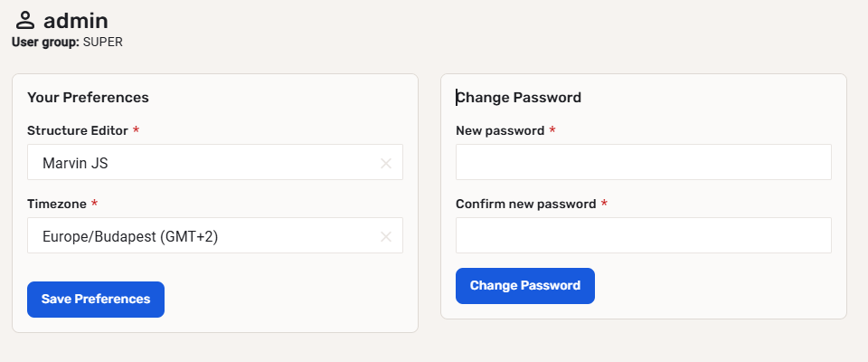Click the Confirm new password label

coord(525,204)
